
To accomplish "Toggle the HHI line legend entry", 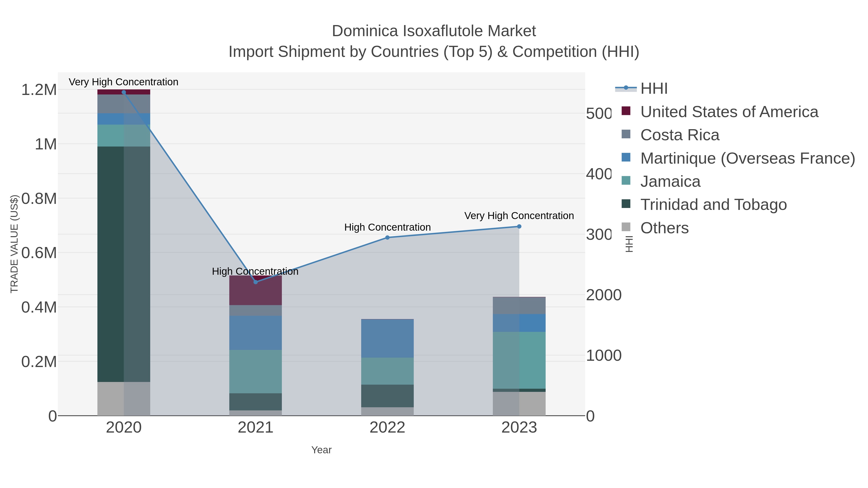I will tap(642, 89).
